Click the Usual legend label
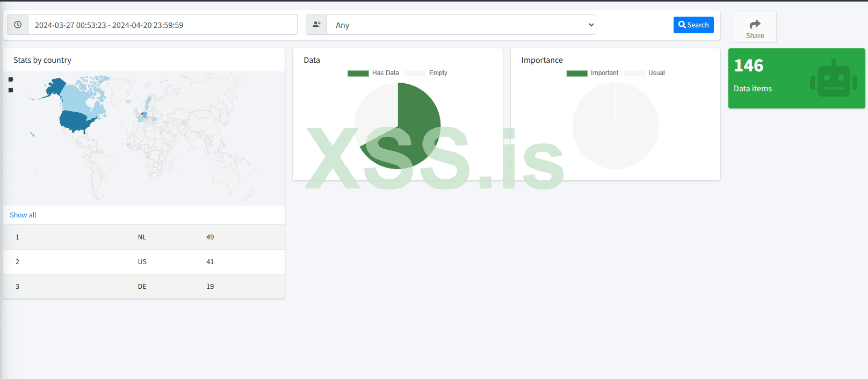The image size is (868, 379). 656,73
